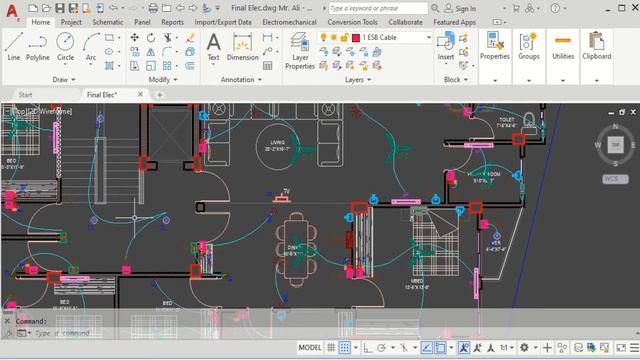This screenshot has width=640, height=360.
Task: Toggle ortho mode in status bar
Action: pyautogui.click(x=368, y=348)
